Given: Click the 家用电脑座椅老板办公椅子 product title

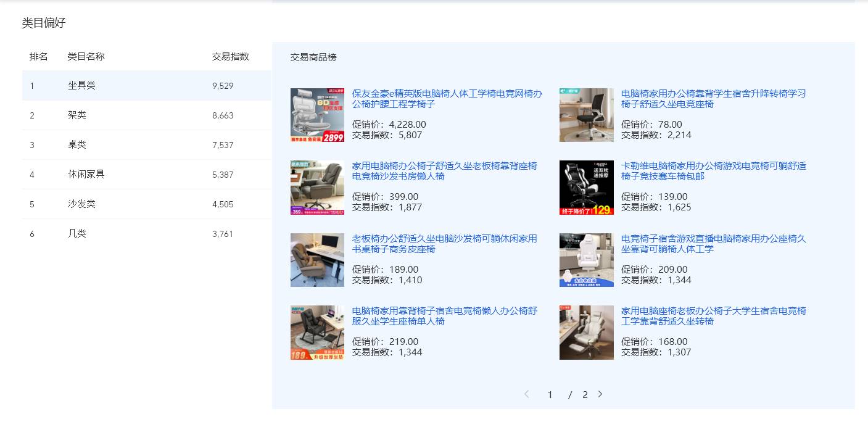Looking at the screenshot, I should point(713,316).
